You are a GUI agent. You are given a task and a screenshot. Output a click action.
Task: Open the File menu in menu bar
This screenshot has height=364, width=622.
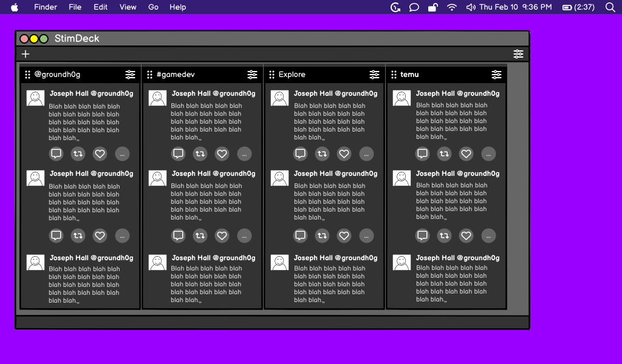(75, 7)
